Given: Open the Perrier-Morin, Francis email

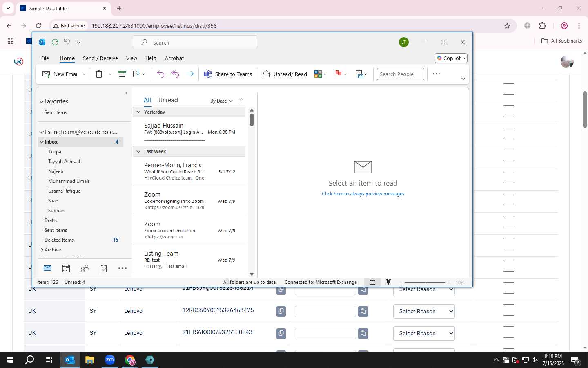Looking at the screenshot, I should click(x=189, y=171).
